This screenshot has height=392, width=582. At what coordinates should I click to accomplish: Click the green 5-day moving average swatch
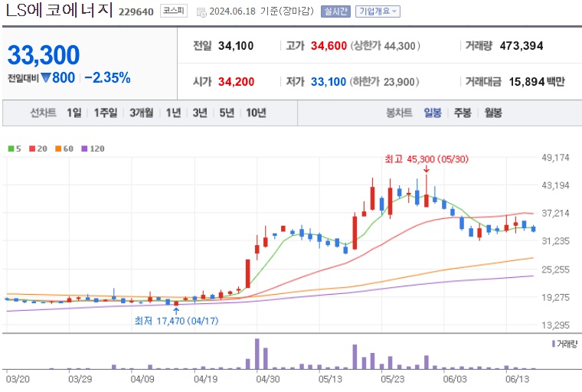pyautogui.click(x=11, y=149)
